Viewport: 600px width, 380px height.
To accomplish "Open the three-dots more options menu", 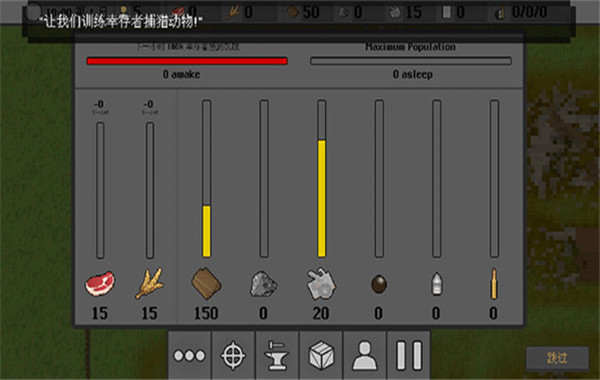I will 189,356.
